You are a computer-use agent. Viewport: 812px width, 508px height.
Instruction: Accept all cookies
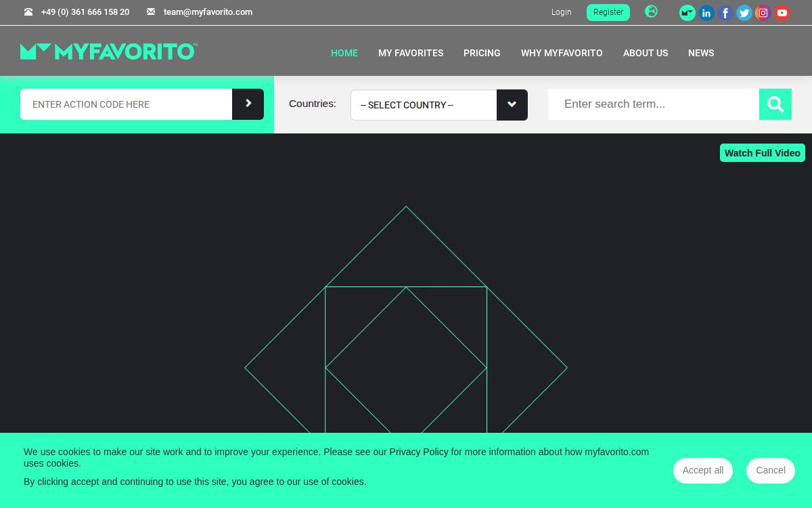coord(703,470)
